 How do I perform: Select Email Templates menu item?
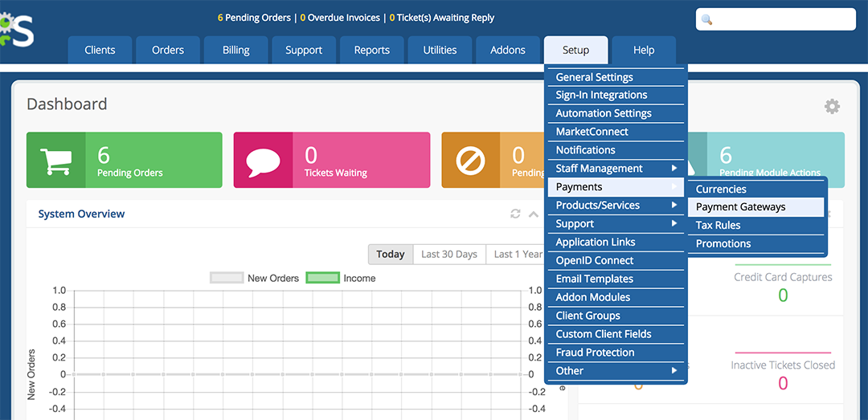click(x=616, y=279)
